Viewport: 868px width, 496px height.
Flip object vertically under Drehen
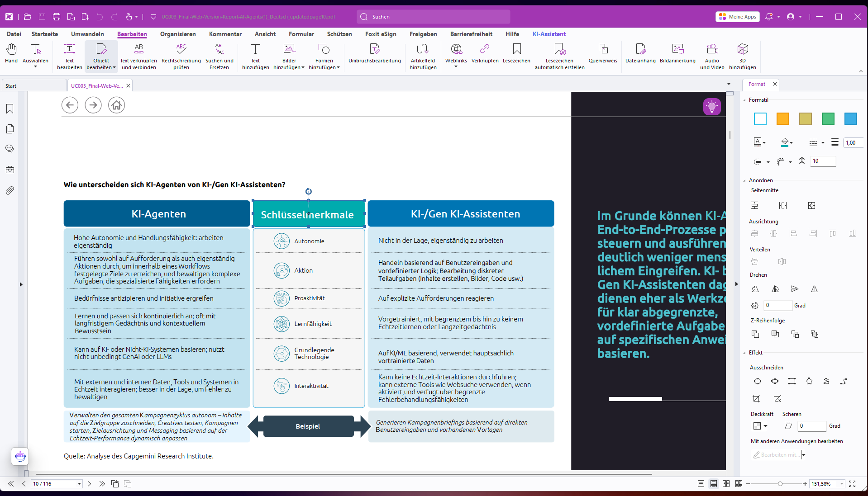(x=795, y=289)
